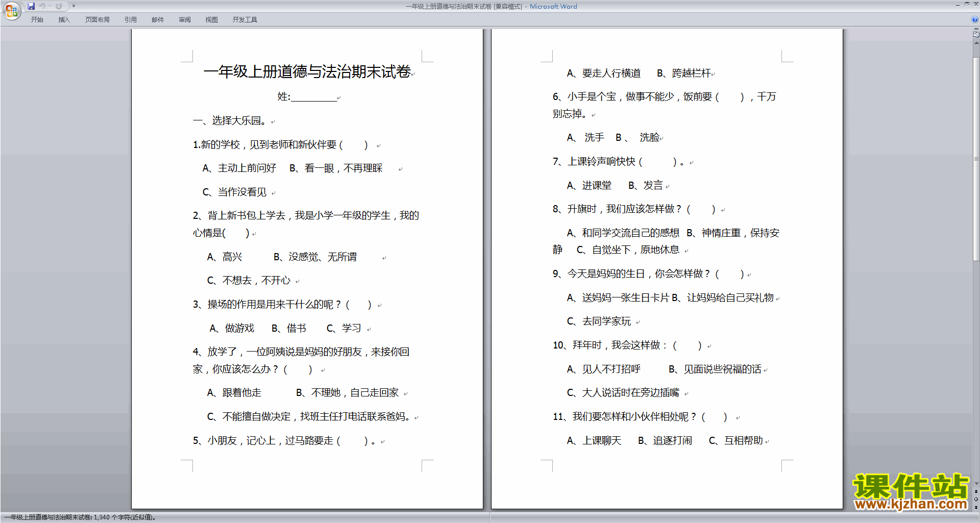The width and height of the screenshot is (980, 523).
Task: Open the 引用 tab
Action: 131,20
